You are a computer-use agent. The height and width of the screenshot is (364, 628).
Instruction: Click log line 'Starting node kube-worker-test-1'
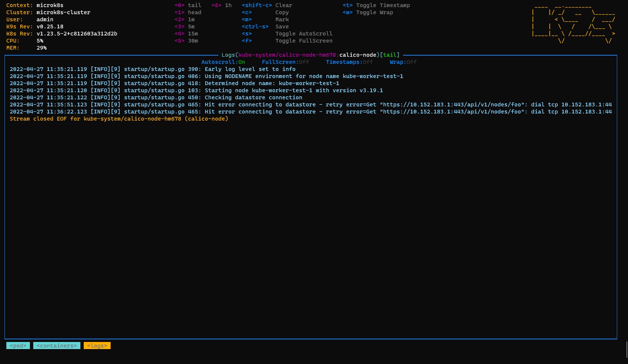coord(196,90)
